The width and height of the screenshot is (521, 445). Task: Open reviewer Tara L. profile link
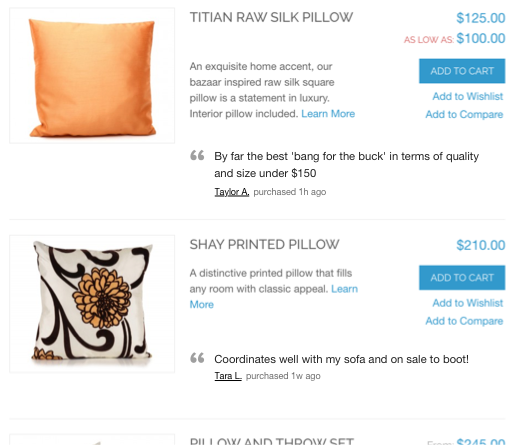click(x=228, y=376)
